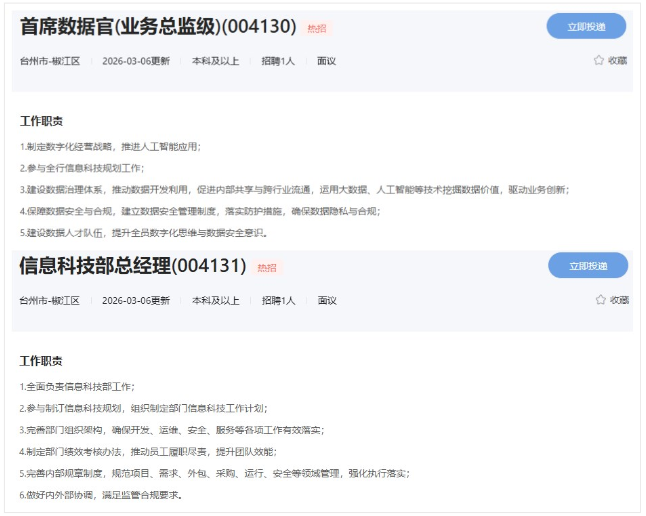Click the 热招 badge next to 信息科技部总经理
Viewport: 646px width, 516px height.
[x=267, y=268]
